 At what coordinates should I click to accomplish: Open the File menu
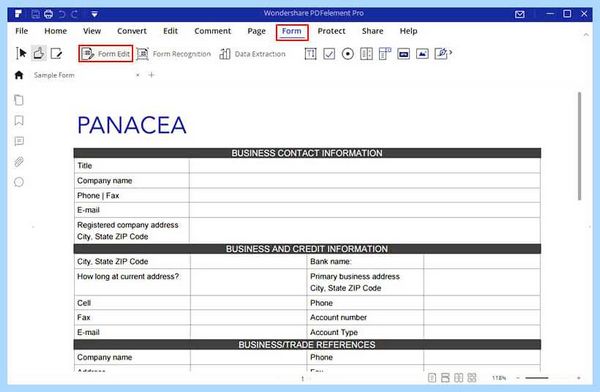[x=21, y=31]
